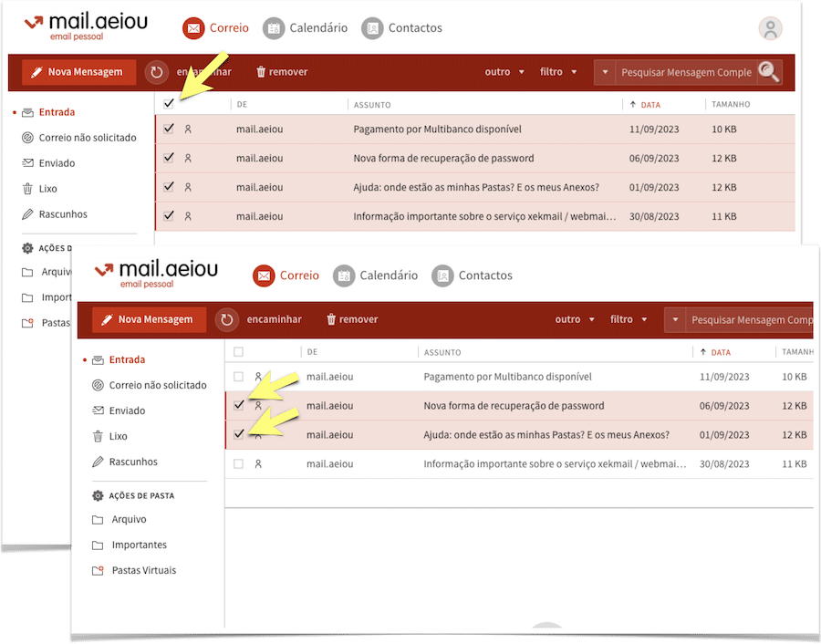
Task: Click the trash icon beside remover in the back window
Action: pyautogui.click(x=261, y=72)
